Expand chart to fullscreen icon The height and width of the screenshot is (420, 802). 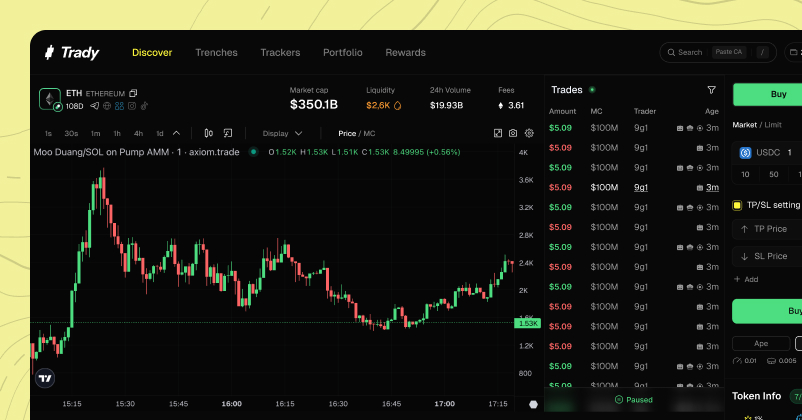tap(498, 133)
